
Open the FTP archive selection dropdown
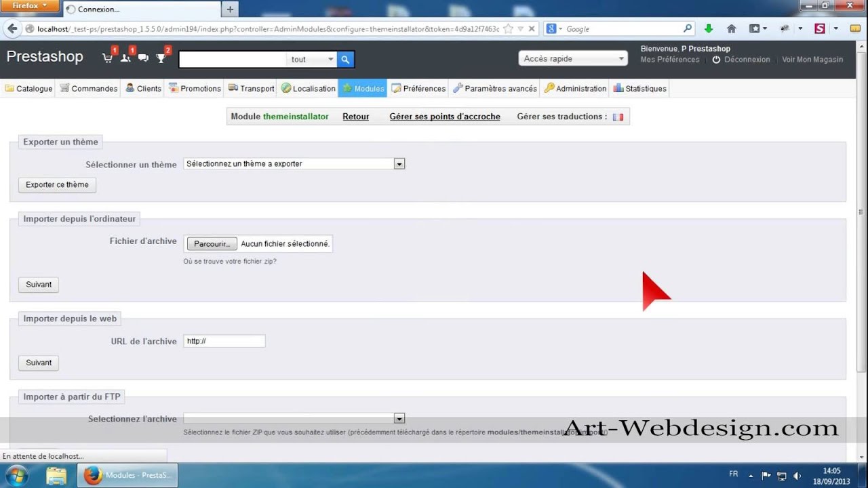(x=294, y=419)
